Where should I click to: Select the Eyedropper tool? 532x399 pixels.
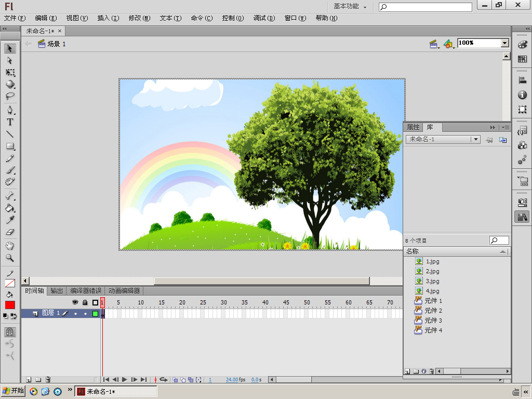pyautogui.click(x=10, y=220)
